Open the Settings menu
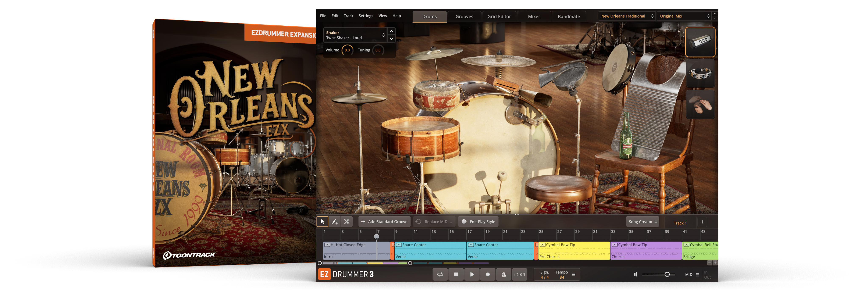The width and height of the screenshot is (868, 293). pos(366,16)
